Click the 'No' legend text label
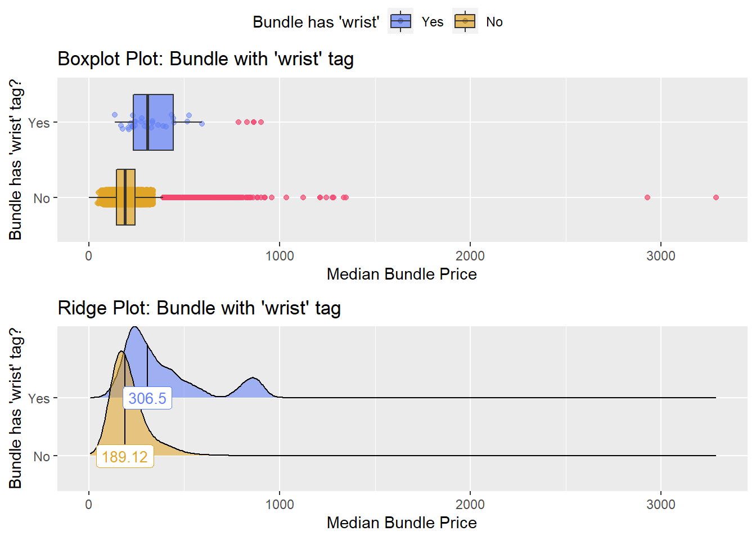This screenshot has width=756, height=540. pyautogui.click(x=494, y=22)
